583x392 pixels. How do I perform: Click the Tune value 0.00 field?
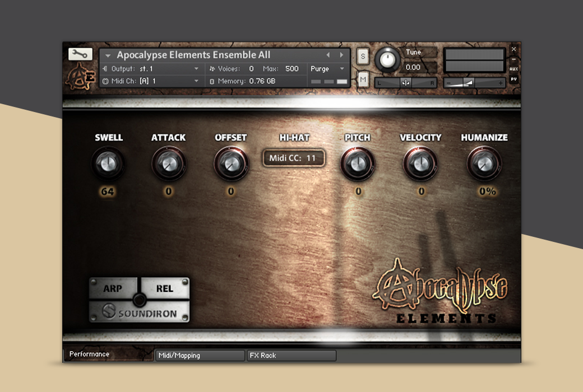[419, 67]
